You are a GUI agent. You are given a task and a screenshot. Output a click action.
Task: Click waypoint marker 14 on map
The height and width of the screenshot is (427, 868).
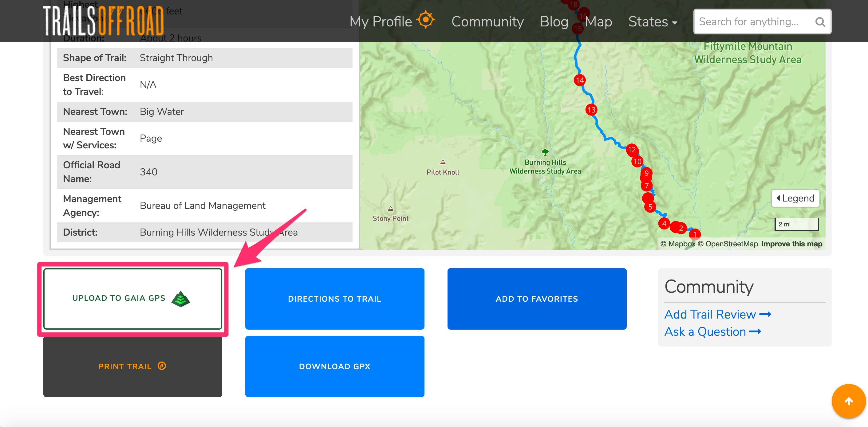click(x=580, y=80)
